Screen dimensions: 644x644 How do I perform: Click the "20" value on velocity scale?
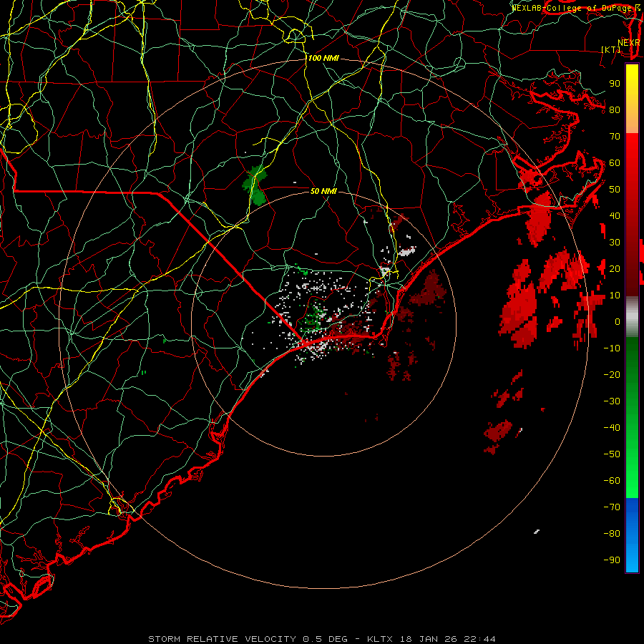[x=615, y=269]
